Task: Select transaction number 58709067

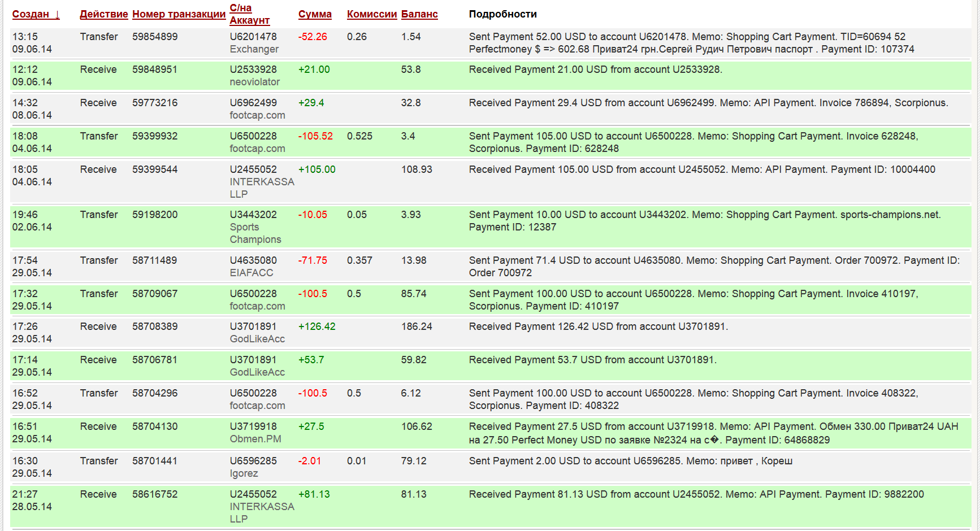Action: 155,294
